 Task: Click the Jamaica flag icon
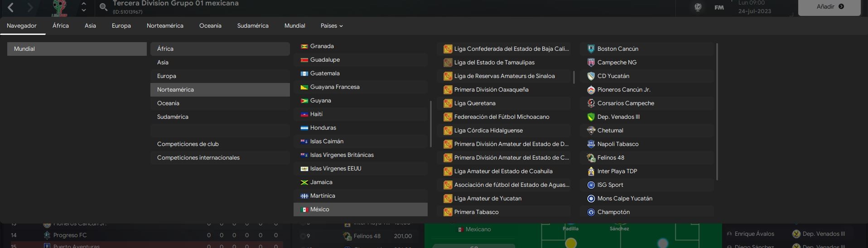click(x=304, y=182)
